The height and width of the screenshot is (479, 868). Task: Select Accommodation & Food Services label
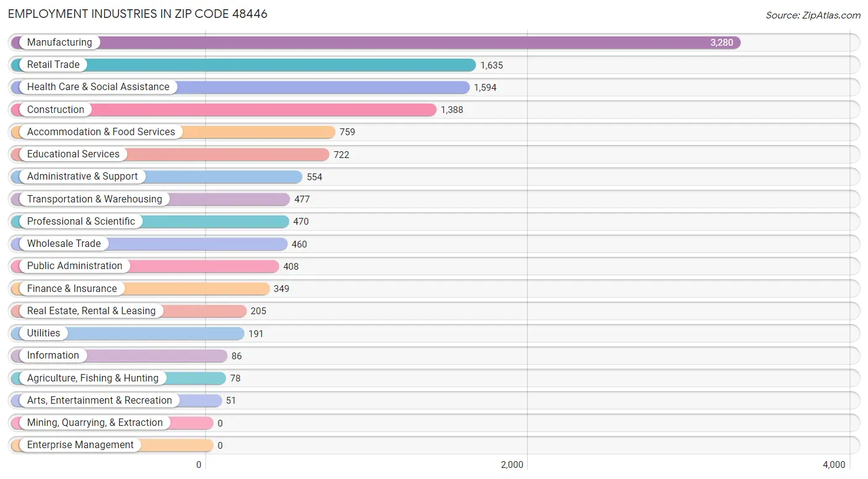point(101,132)
